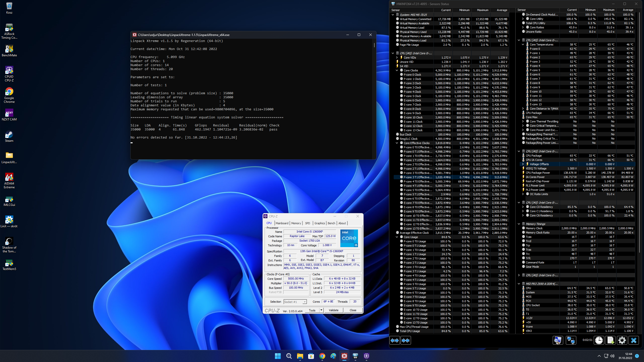The height and width of the screenshot is (362, 644).
Task: Select Ring/LLC Clock sensor row
Action: 451,139
